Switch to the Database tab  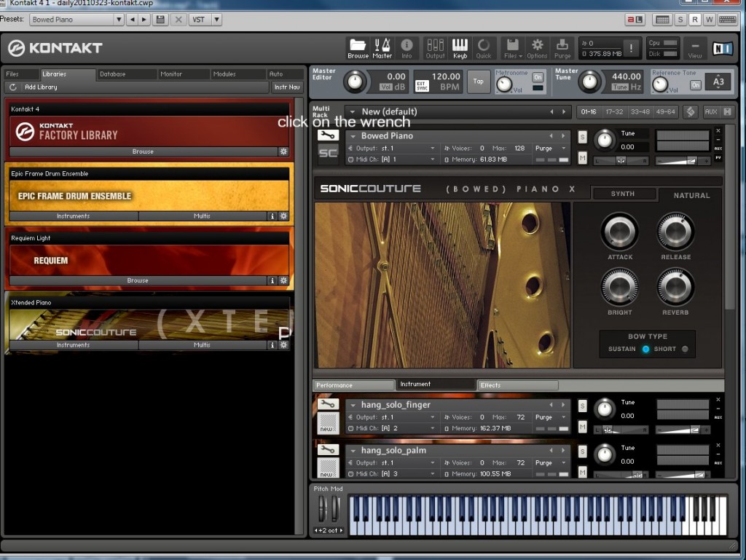click(113, 74)
